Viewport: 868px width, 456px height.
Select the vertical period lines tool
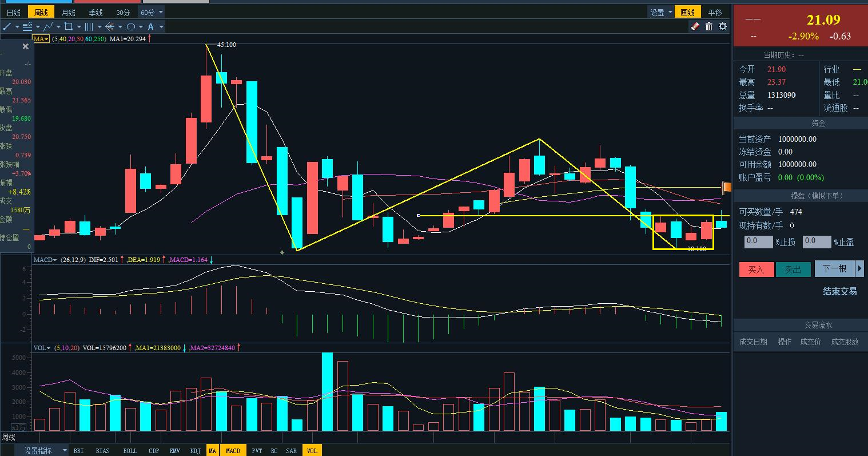[x=89, y=26]
